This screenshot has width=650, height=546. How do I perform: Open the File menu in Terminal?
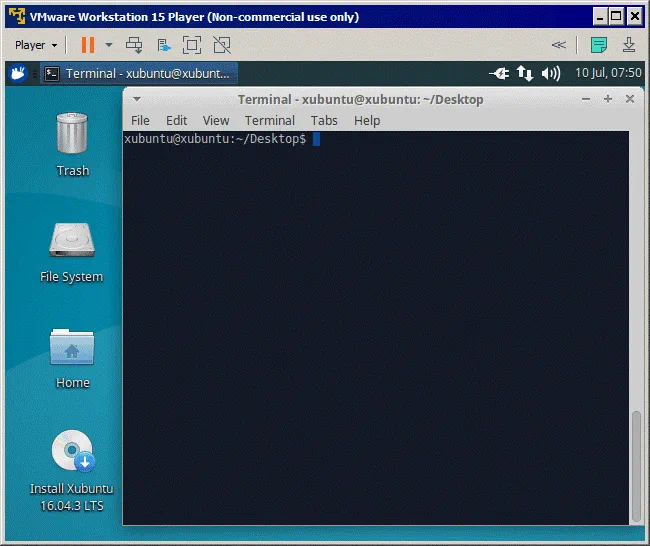(140, 120)
